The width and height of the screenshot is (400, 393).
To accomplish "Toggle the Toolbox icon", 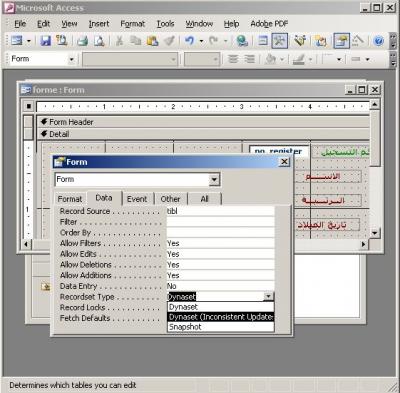I will click(279, 41).
